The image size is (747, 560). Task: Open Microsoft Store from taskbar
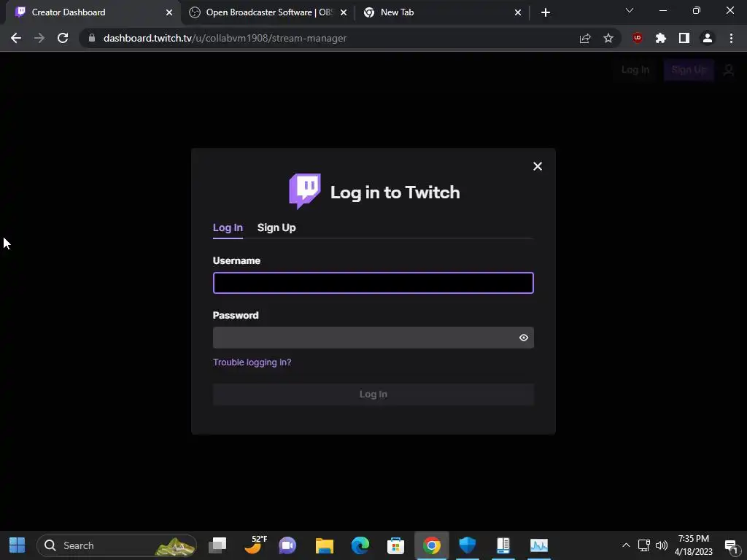(395, 545)
